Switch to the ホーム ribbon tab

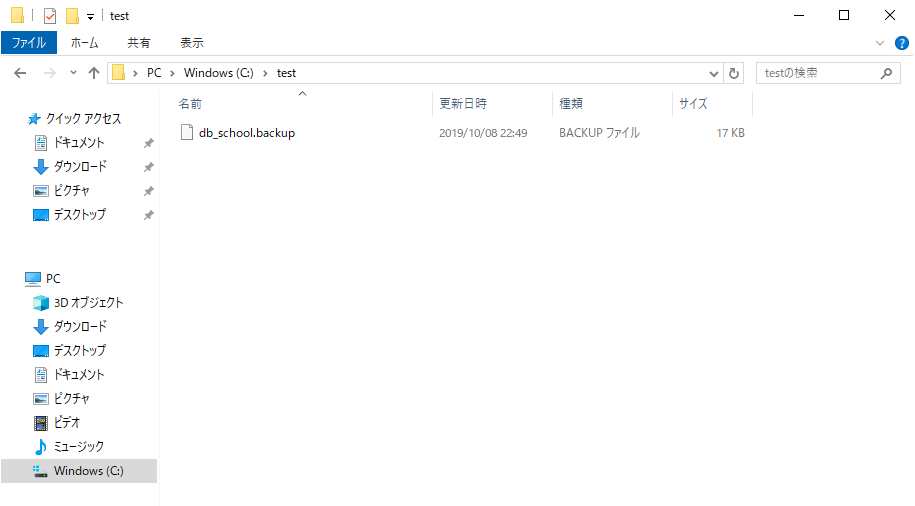(85, 43)
